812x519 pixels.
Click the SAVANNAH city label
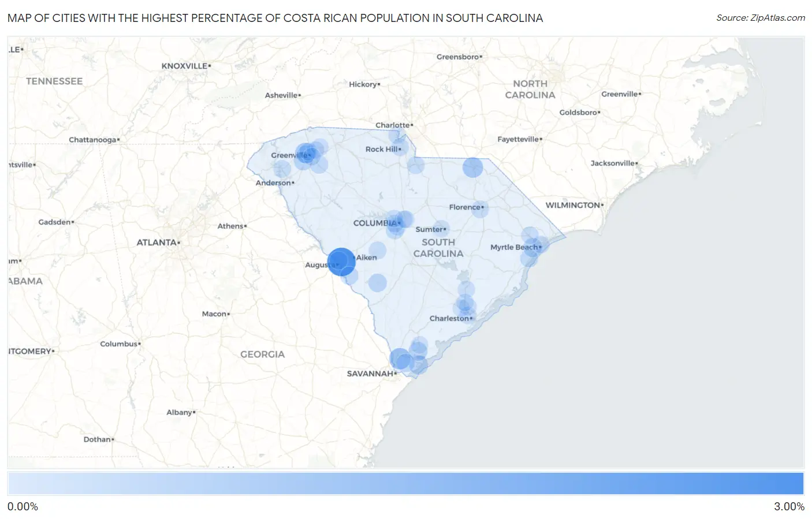click(x=370, y=374)
